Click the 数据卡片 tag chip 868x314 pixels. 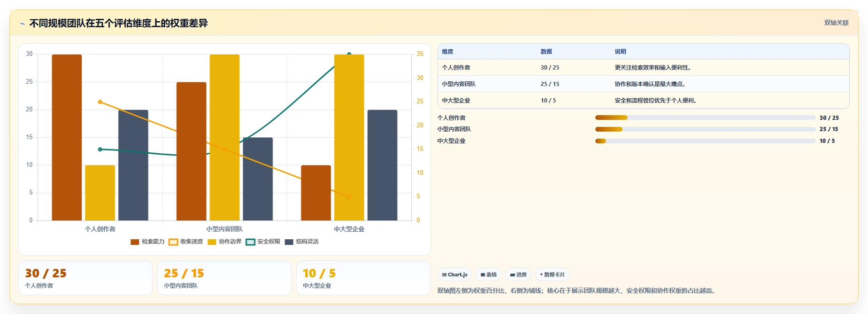[x=553, y=275]
